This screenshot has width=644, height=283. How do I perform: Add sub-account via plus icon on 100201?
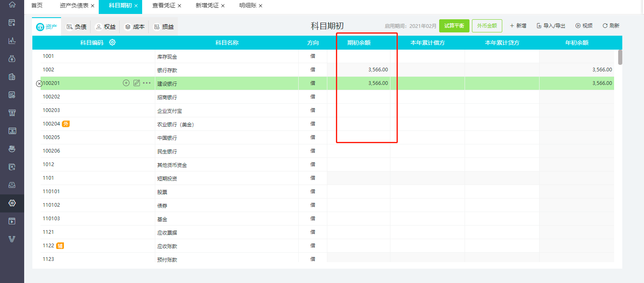tap(126, 83)
